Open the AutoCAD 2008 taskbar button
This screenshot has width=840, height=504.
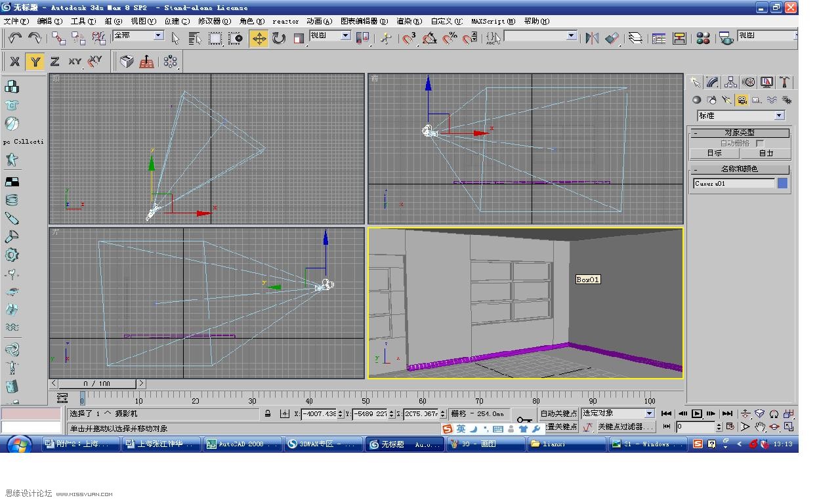(243, 444)
